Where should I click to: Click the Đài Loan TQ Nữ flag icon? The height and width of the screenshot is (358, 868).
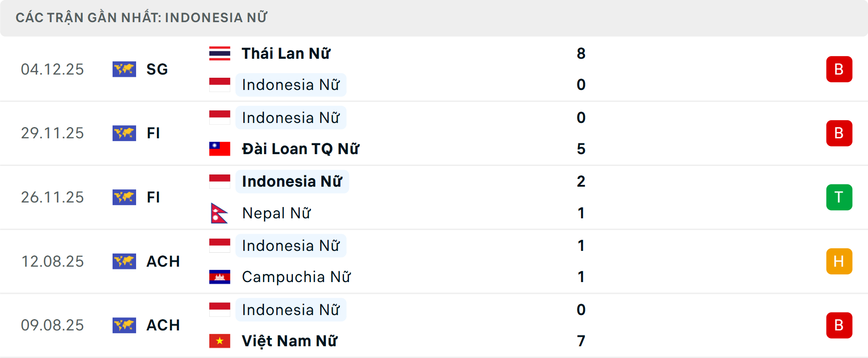coord(219,149)
